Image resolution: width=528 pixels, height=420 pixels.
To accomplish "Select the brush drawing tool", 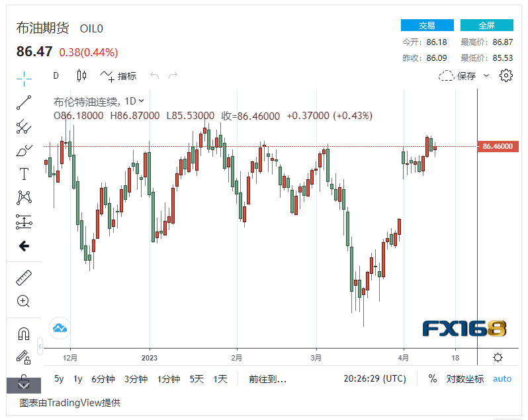I will pyautogui.click(x=24, y=150).
